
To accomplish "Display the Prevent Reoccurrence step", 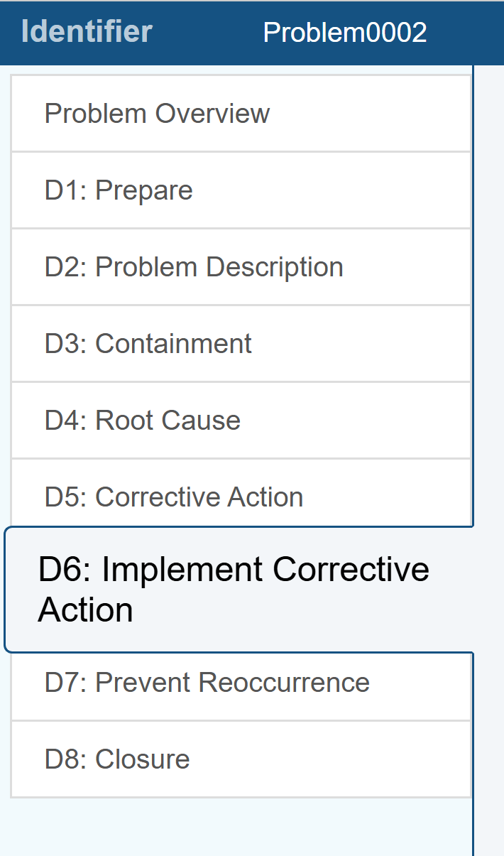I will pyautogui.click(x=207, y=683).
